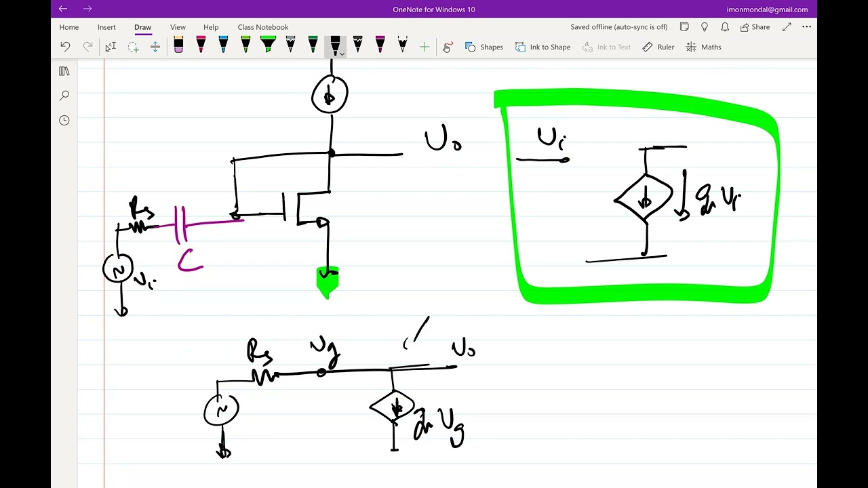Select the light green pen

tap(245, 45)
